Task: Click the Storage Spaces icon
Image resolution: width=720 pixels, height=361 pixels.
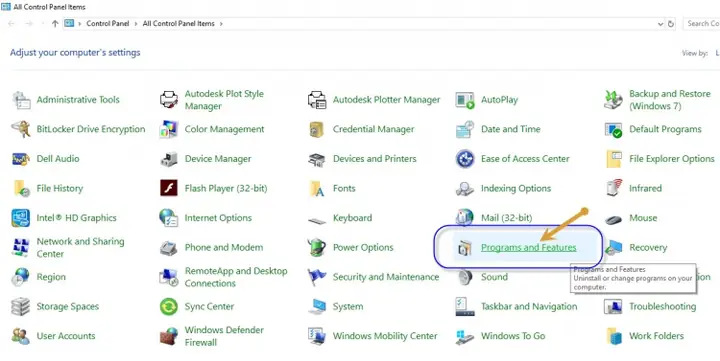Action: coord(21,306)
